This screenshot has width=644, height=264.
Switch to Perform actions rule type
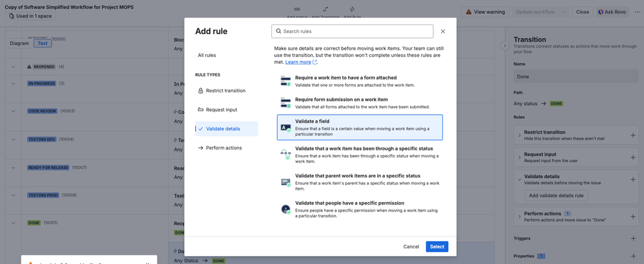pos(226,148)
